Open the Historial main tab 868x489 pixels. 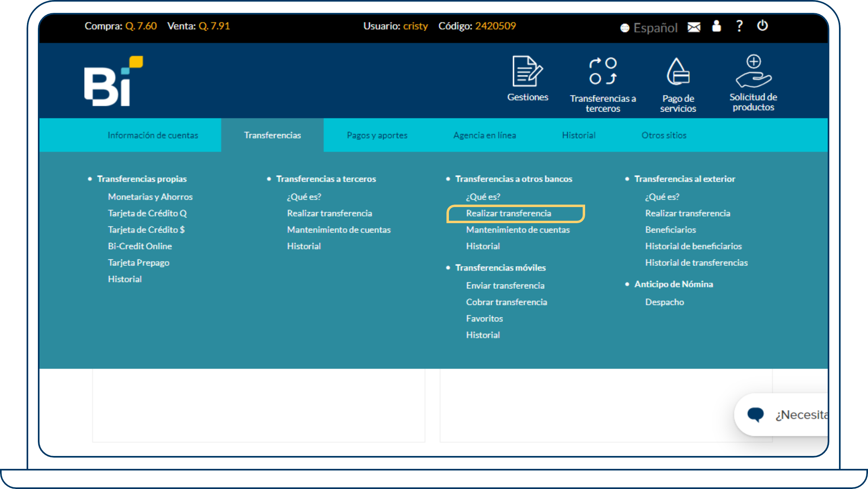(579, 135)
